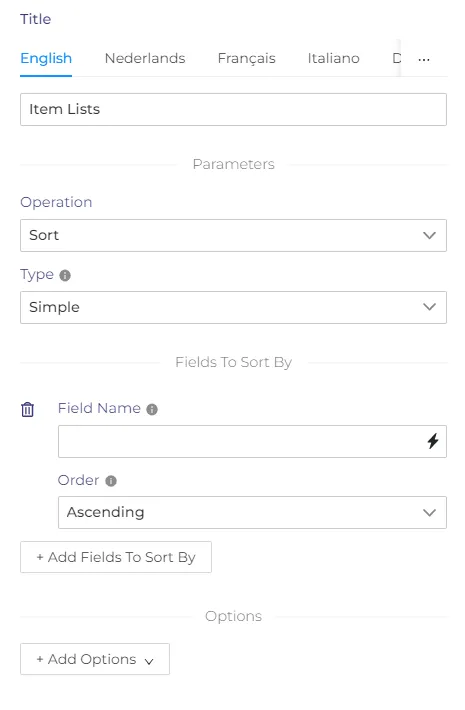Select the English language tab
This screenshot has width=465, height=710.
click(46, 58)
